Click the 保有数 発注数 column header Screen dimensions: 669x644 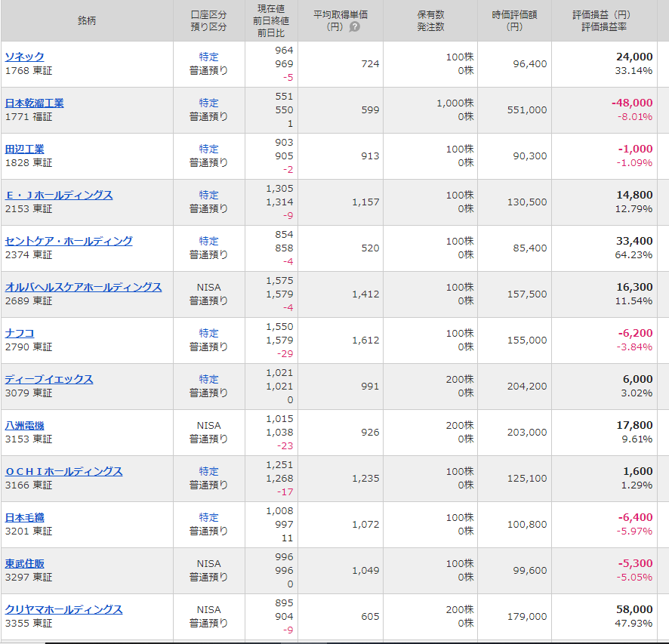tap(430, 20)
